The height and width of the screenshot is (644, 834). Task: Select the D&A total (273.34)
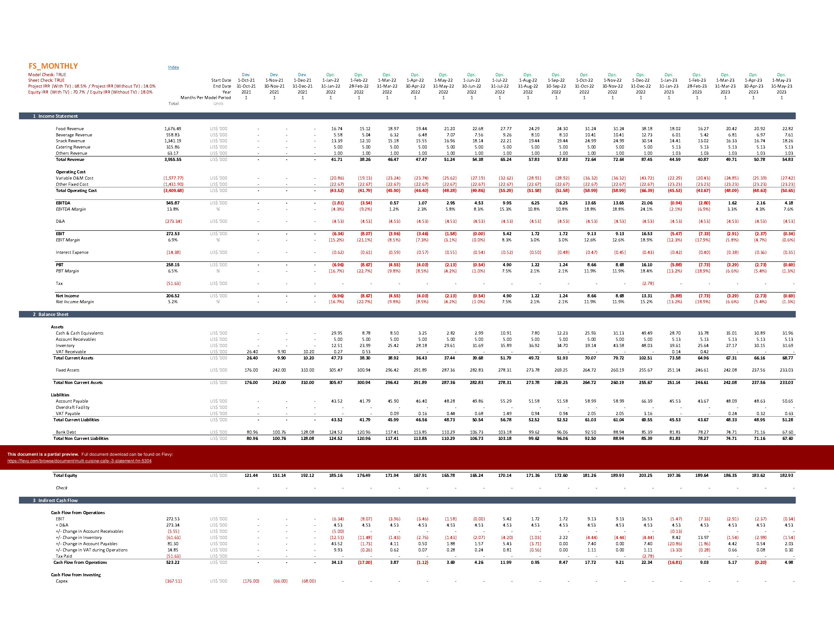point(173,222)
